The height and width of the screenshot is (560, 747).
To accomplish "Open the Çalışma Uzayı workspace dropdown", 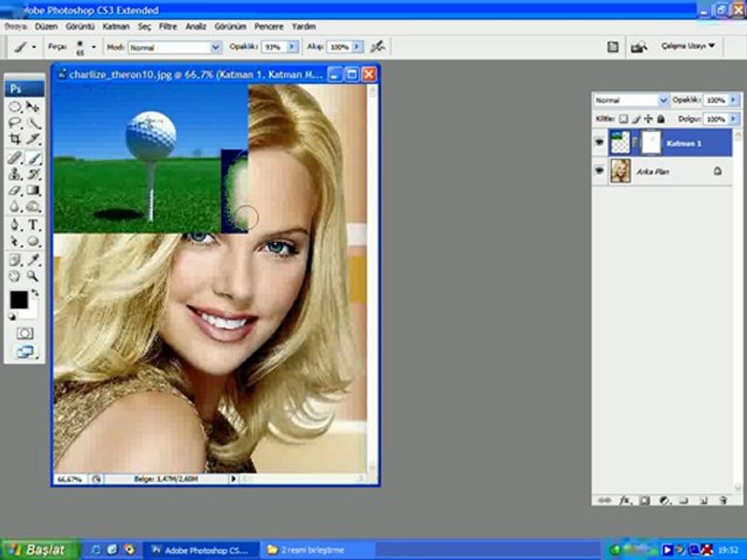I will click(688, 46).
